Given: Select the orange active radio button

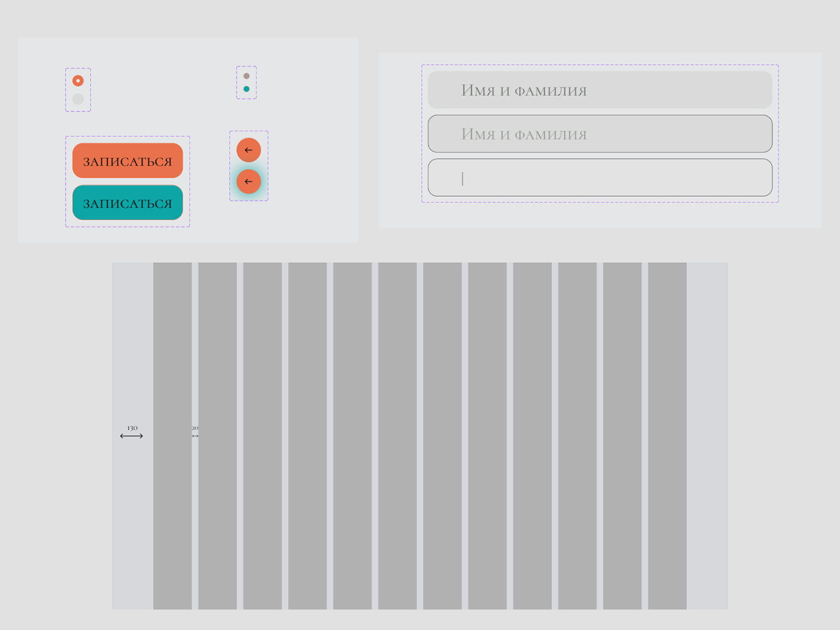Looking at the screenshot, I should 78,80.
